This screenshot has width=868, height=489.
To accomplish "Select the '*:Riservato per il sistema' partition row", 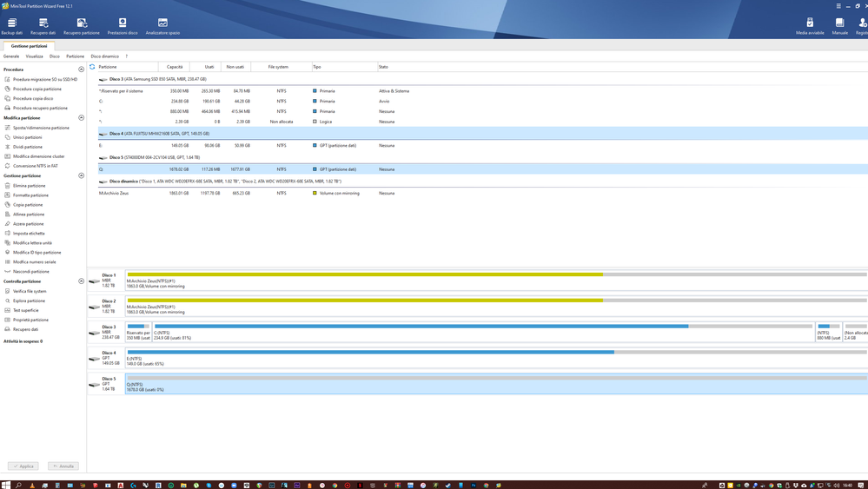I will (x=483, y=90).
